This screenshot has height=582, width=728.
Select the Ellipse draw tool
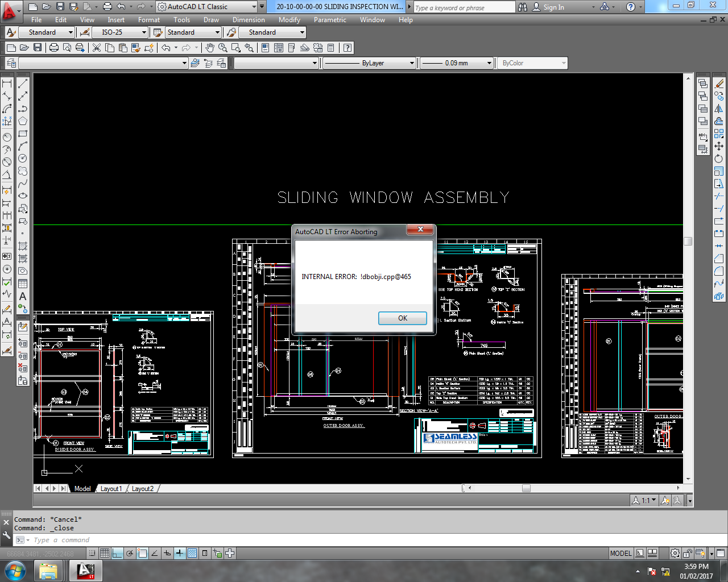click(x=23, y=196)
